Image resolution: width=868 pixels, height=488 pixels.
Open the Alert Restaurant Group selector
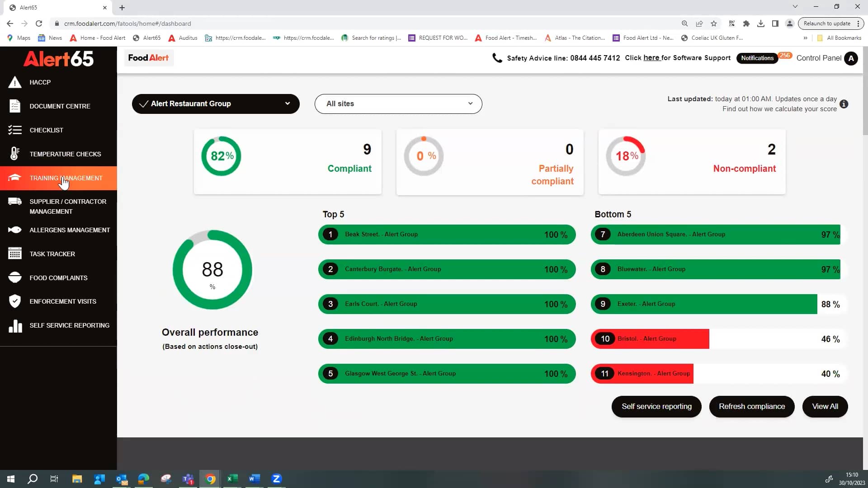[x=216, y=103]
